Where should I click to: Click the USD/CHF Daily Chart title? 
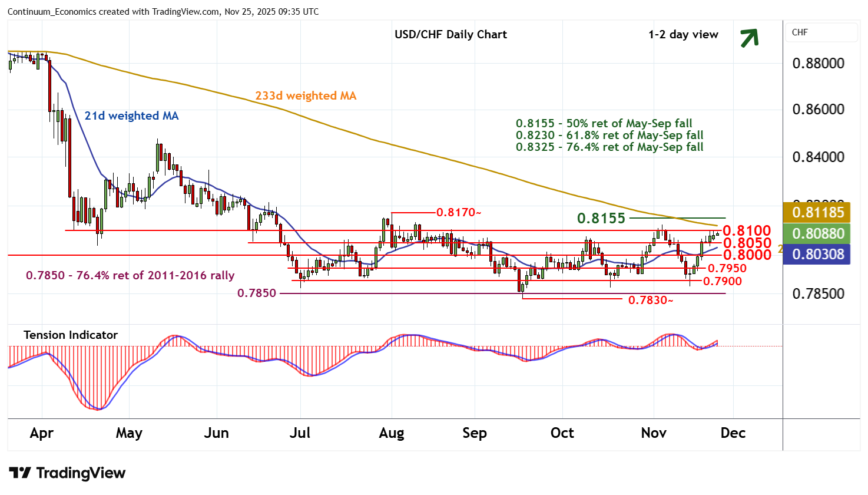pos(450,34)
